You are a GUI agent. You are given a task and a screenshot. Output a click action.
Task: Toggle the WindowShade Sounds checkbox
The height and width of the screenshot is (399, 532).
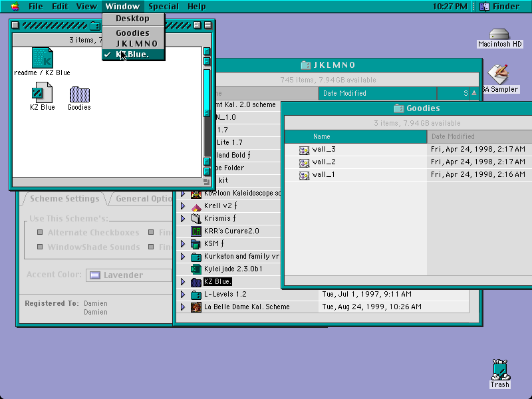[40, 247]
